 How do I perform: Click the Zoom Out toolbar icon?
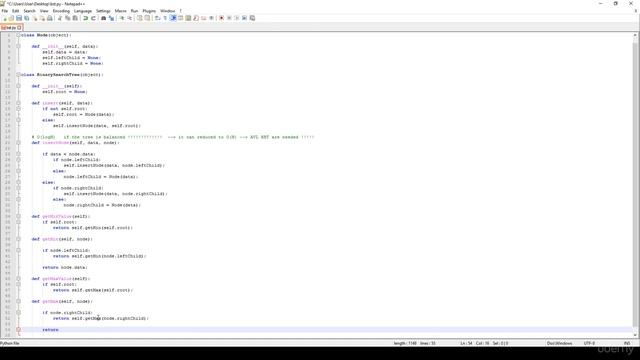point(129,18)
